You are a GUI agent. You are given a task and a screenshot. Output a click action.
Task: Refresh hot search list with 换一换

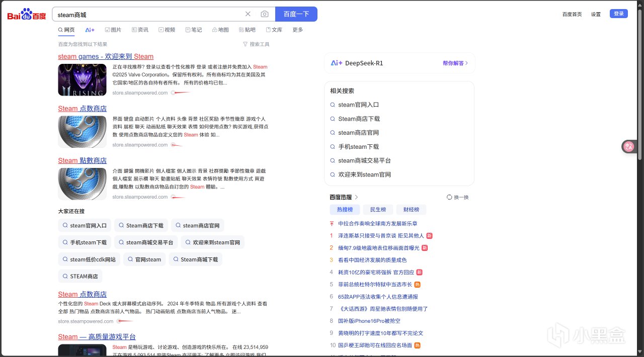click(457, 197)
